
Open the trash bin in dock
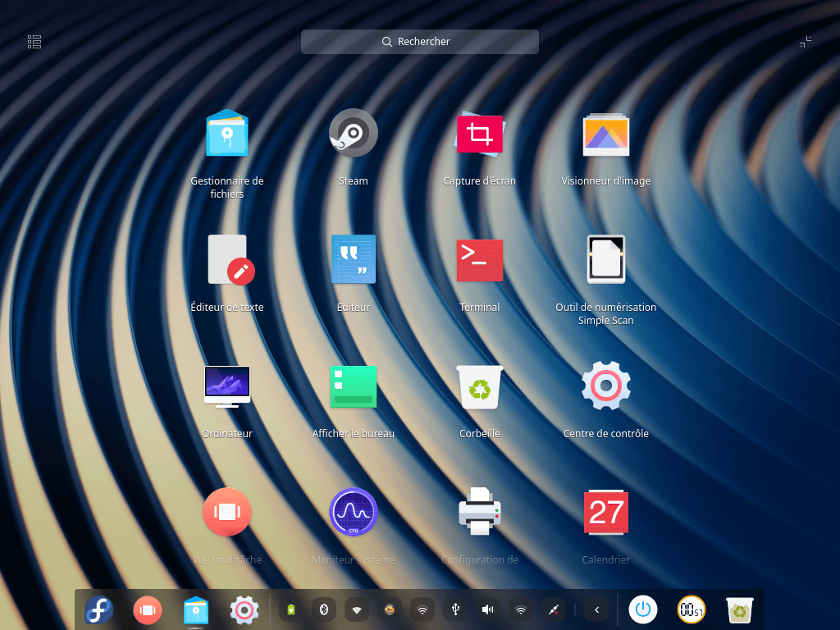[739, 610]
